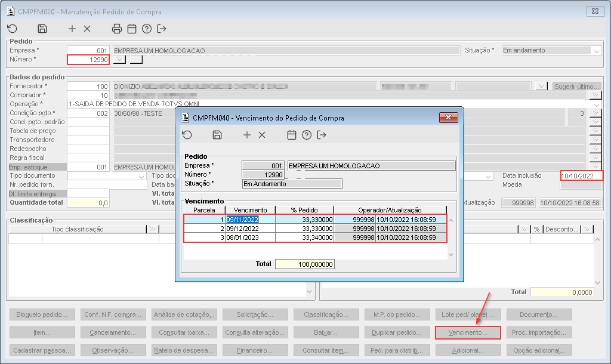Viewport: 611px width, 364px height.
Task: Click Consultar item... button
Action: pyautogui.click(x=326, y=350)
